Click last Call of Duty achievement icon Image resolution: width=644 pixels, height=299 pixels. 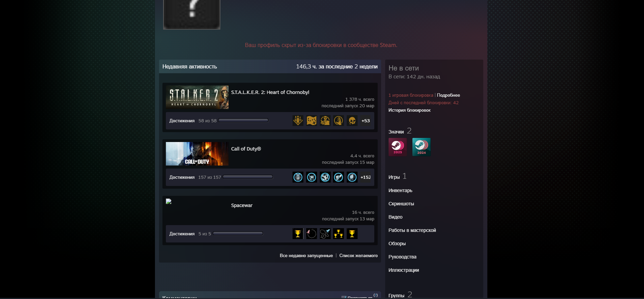352,177
